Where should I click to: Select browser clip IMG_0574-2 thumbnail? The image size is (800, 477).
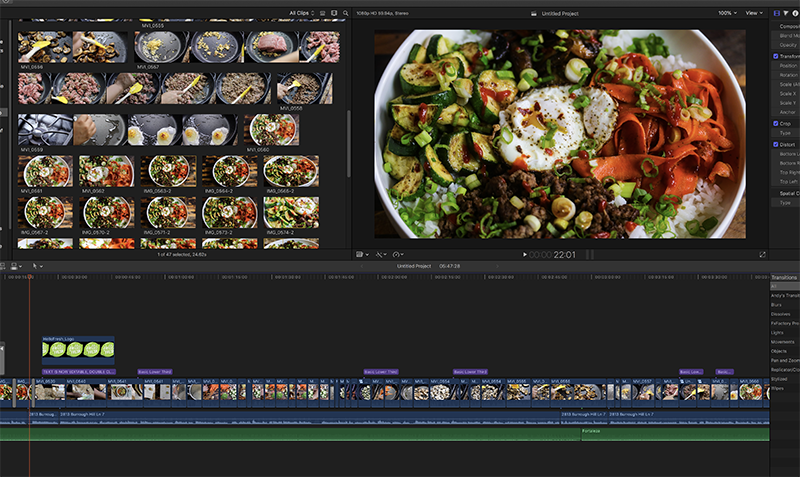291,213
